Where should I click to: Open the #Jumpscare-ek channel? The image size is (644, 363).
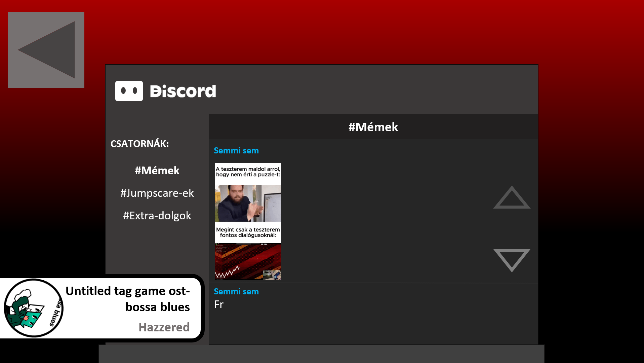pos(157,193)
